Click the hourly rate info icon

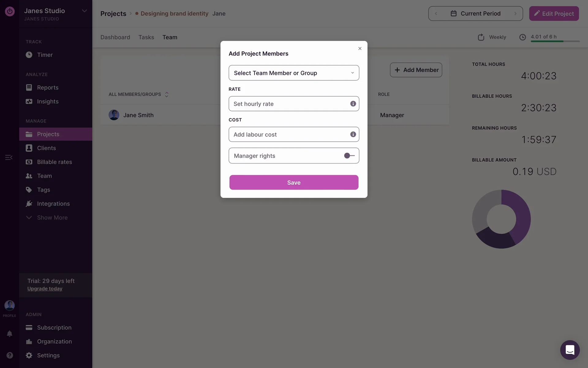(x=353, y=104)
